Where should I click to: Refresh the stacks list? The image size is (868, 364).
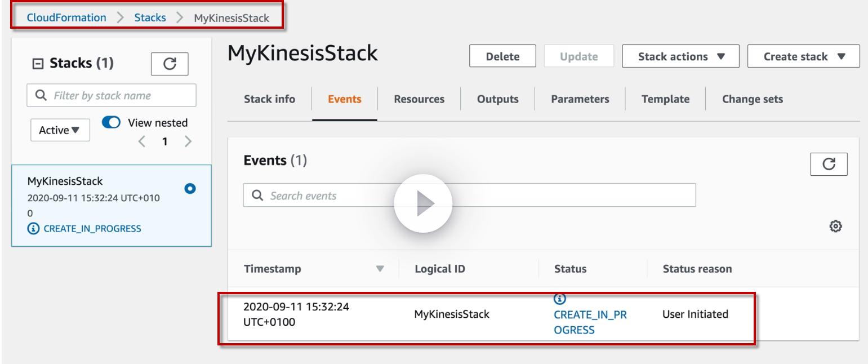[170, 64]
